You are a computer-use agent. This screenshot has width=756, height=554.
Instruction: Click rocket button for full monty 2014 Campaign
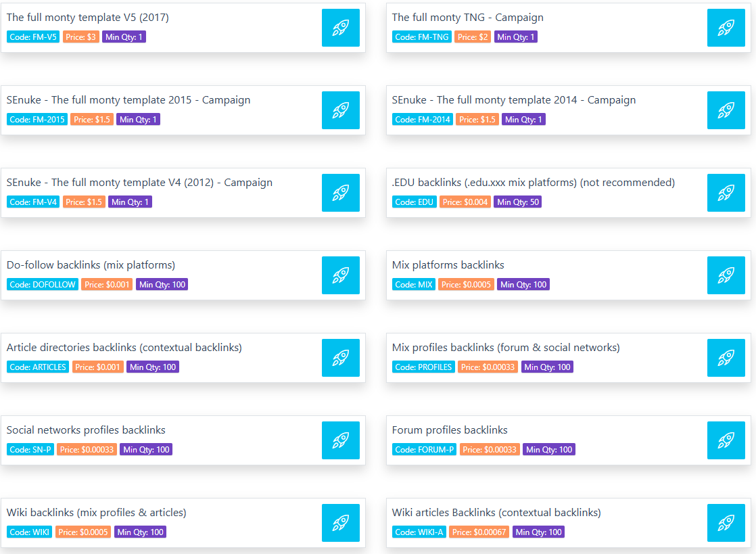click(x=726, y=110)
